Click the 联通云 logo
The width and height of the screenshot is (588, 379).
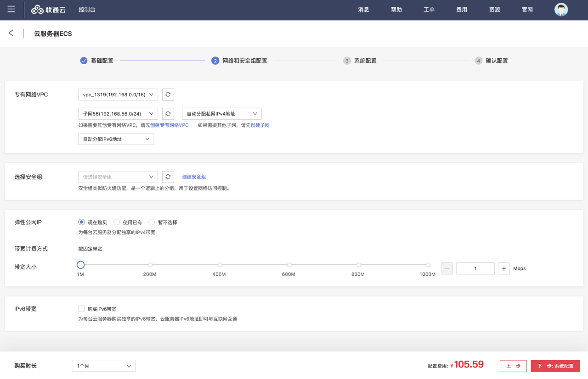click(x=48, y=10)
